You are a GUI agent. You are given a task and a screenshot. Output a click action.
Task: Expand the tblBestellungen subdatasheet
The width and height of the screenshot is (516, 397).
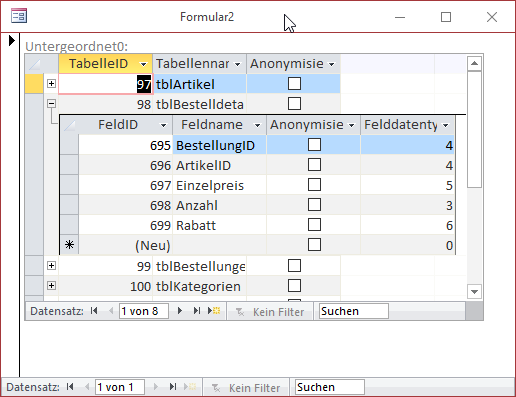51,266
